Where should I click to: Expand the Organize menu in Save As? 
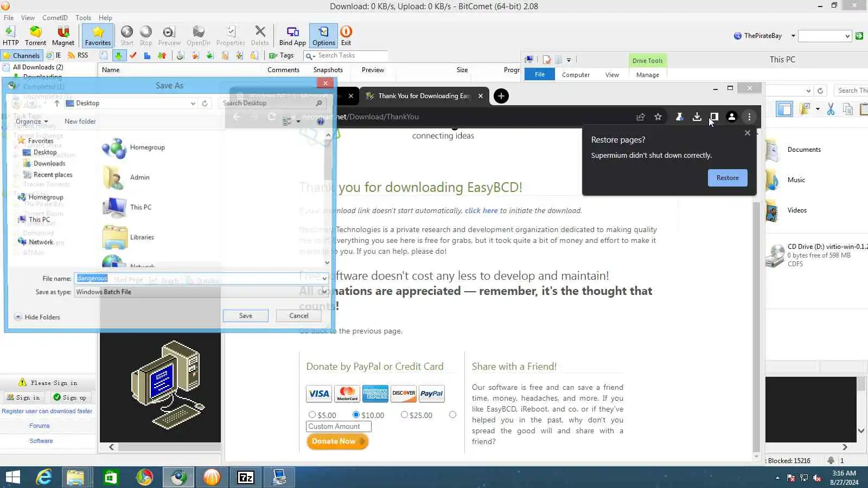pos(32,121)
